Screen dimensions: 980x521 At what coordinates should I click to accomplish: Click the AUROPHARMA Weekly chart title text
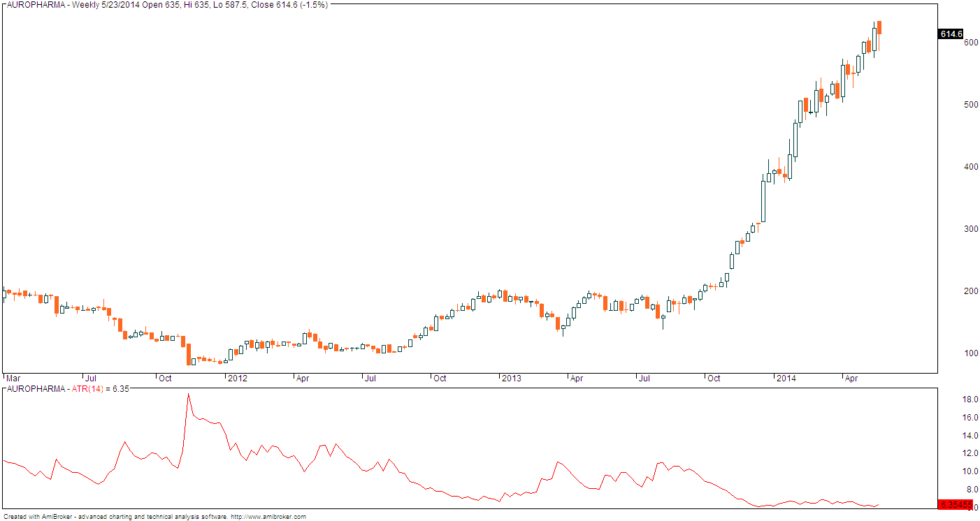[165, 4]
